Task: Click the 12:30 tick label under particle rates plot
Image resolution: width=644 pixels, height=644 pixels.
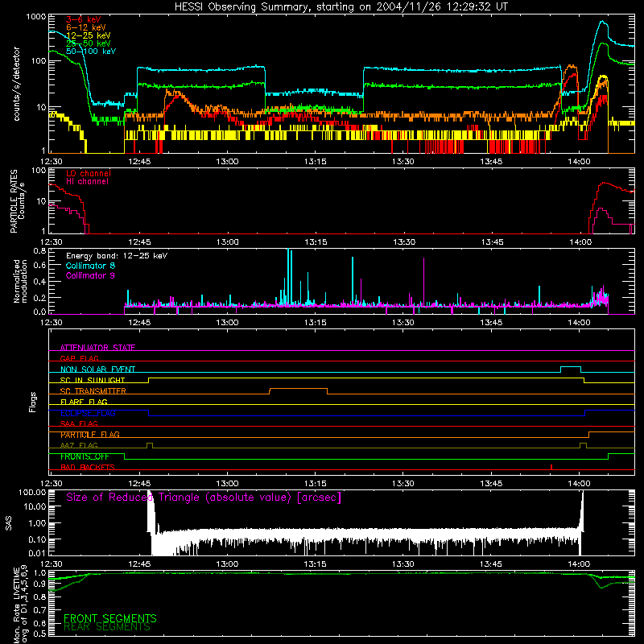Action: (52, 242)
